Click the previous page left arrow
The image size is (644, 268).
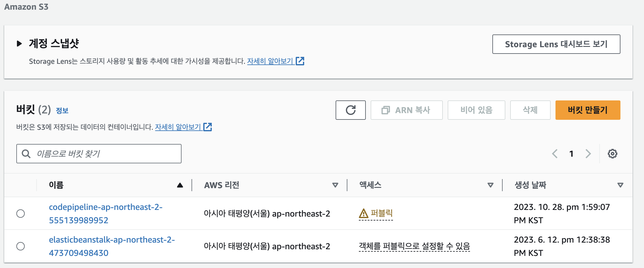pyautogui.click(x=555, y=154)
